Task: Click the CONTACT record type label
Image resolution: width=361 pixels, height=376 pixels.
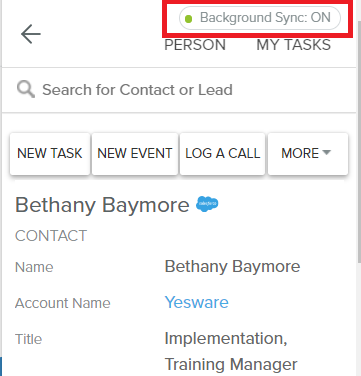Action: point(51,236)
